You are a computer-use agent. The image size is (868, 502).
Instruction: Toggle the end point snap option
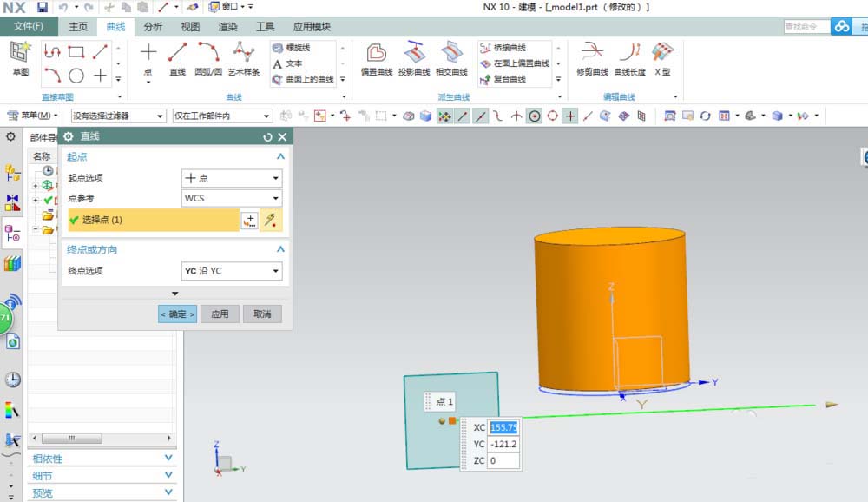pyautogui.click(x=463, y=116)
